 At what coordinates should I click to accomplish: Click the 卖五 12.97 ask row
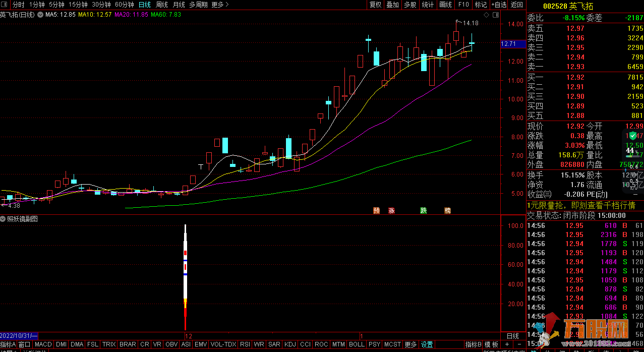coord(585,28)
